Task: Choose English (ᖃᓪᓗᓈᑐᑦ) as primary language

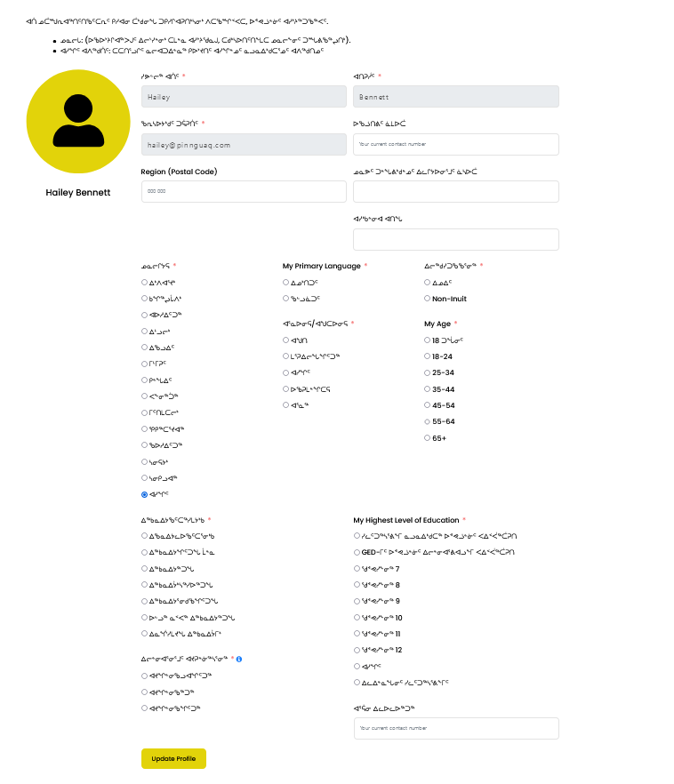Action: tap(286, 299)
